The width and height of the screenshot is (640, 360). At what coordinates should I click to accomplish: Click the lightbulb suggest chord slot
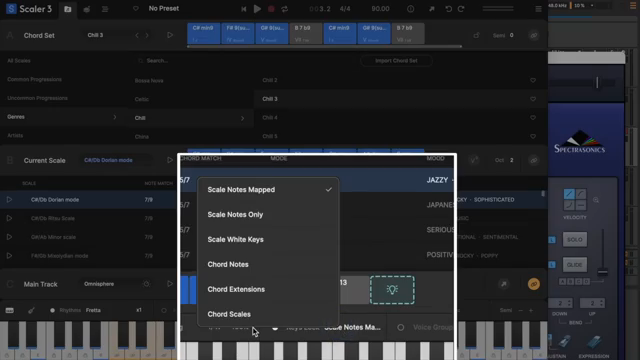(392, 290)
